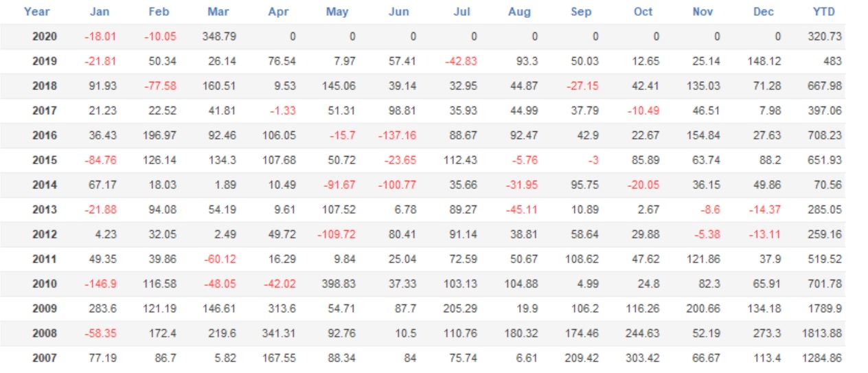
Task: Select the -109.72 loss in May 2012
Action: point(336,234)
